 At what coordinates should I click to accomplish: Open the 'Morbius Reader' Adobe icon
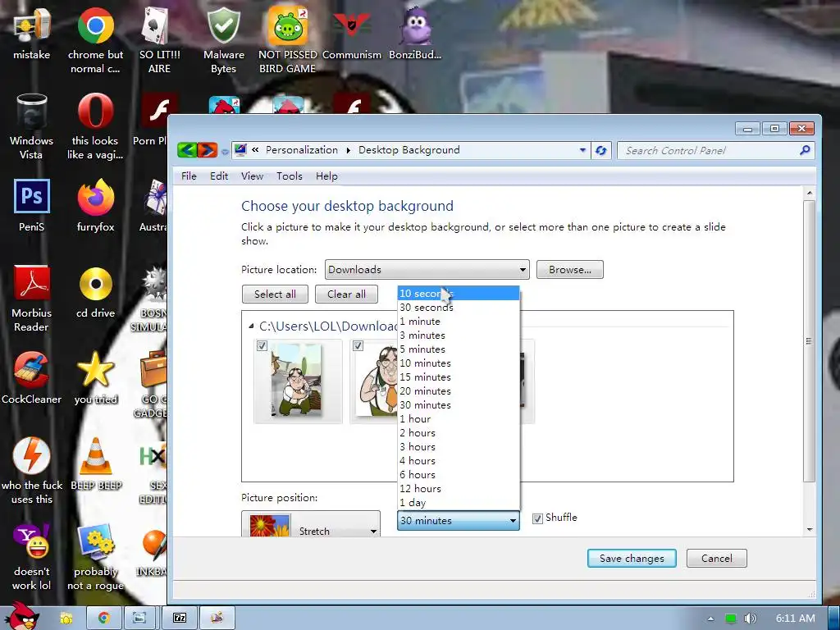coord(32,298)
